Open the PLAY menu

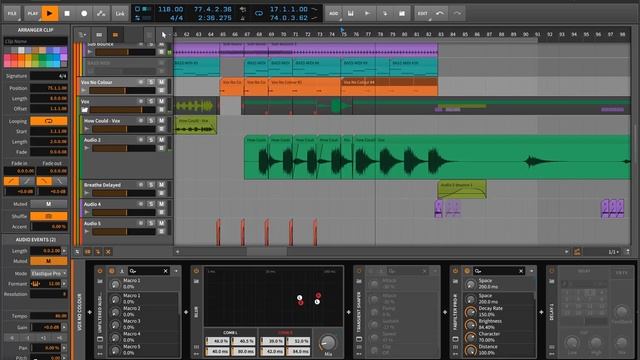(32, 13)
